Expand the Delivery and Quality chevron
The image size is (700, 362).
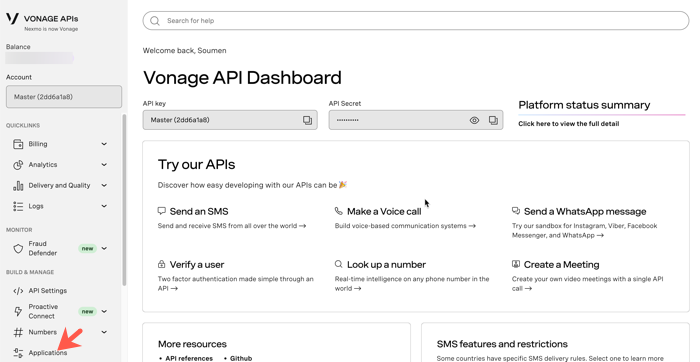point(104,185)
